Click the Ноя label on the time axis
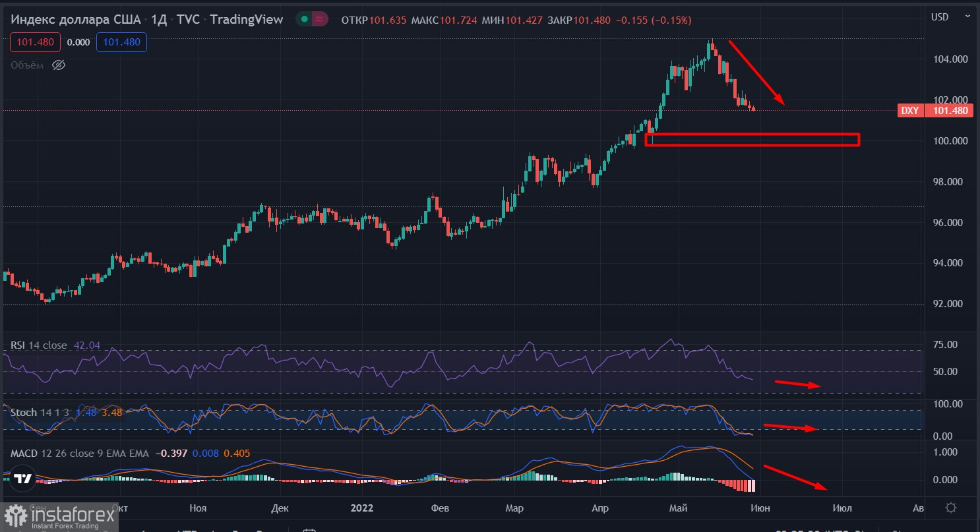This screenshot has width=980, height=532. [x=198, y=508]
